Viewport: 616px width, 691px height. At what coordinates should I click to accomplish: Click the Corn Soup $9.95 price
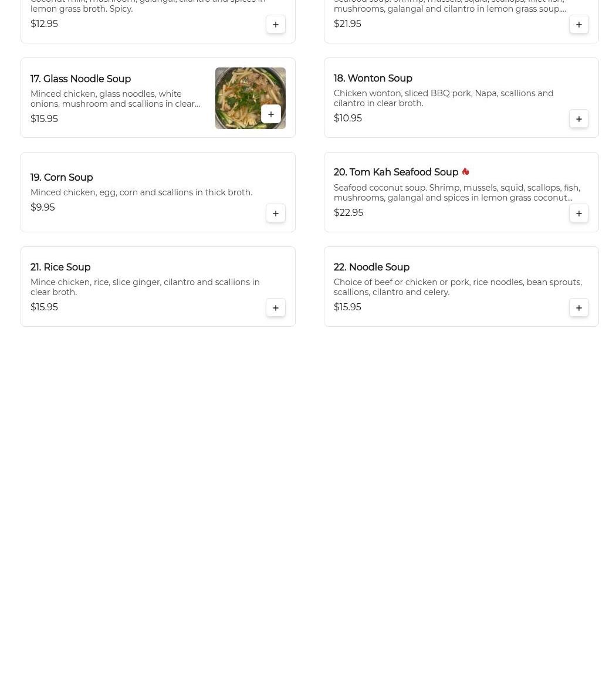pos(43,207)
